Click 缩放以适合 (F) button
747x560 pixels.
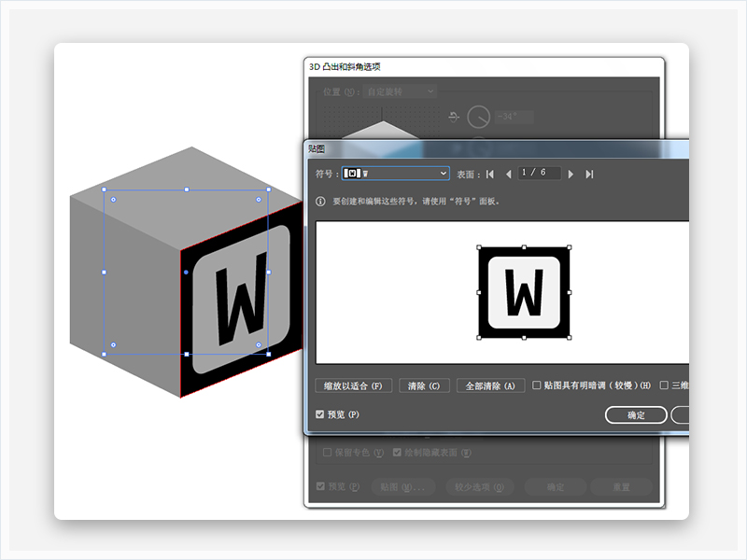353,385
